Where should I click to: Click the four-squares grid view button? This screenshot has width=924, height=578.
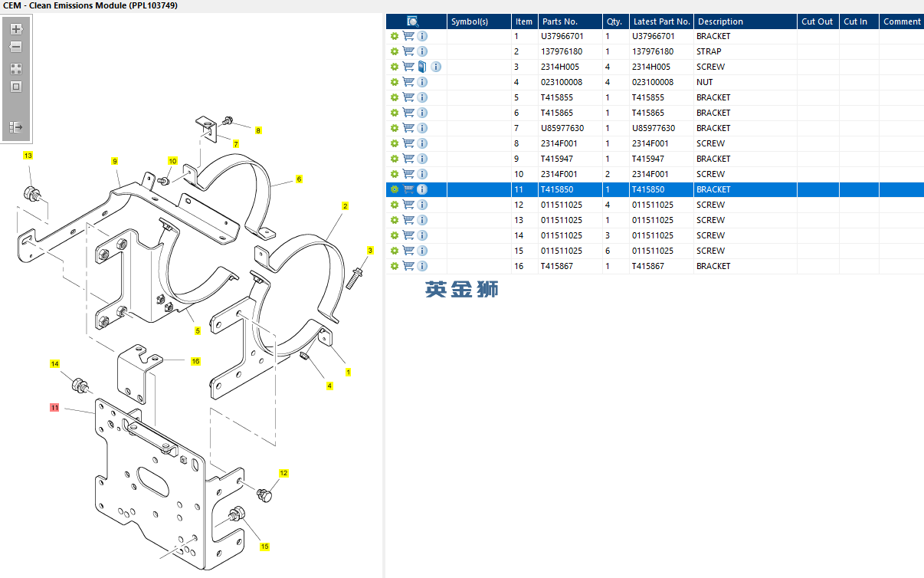16,68
